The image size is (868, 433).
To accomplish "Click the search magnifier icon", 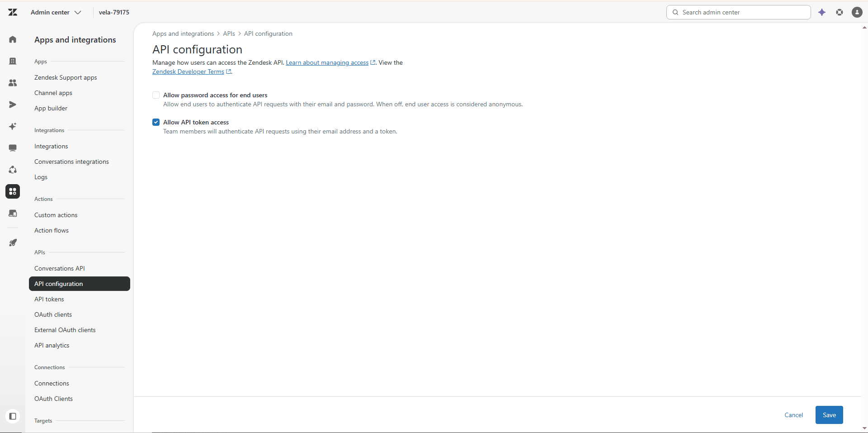I will click(675, 12).
